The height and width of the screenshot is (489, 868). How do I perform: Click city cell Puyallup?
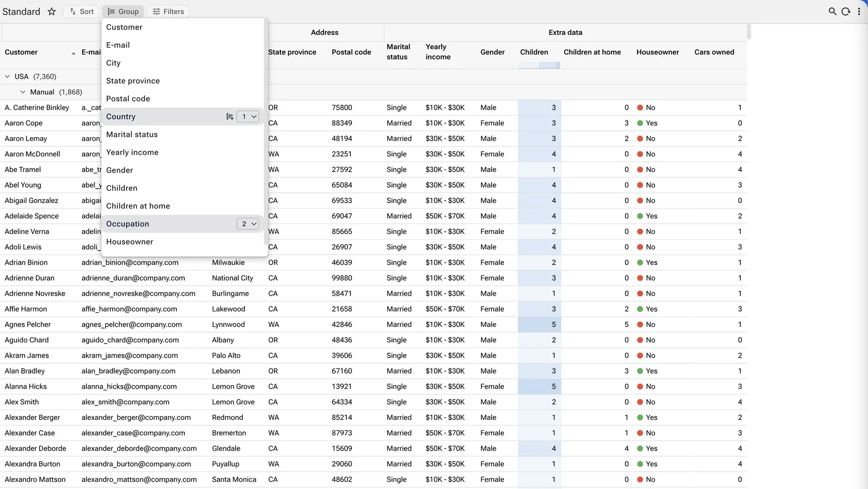click(226, 464)
